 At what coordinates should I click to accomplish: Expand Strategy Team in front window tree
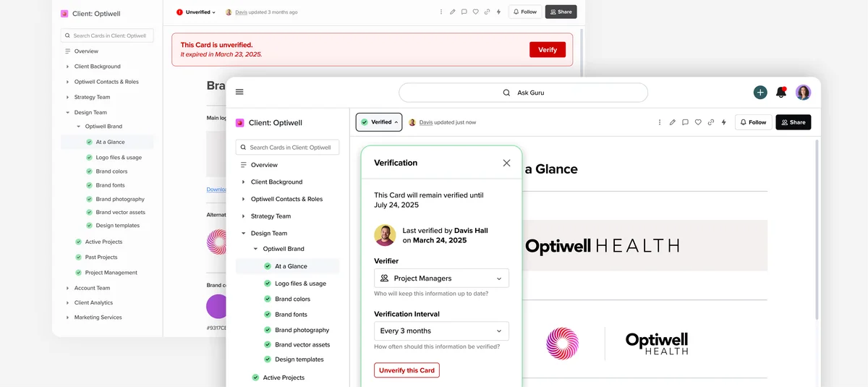(x=243, y=216)
